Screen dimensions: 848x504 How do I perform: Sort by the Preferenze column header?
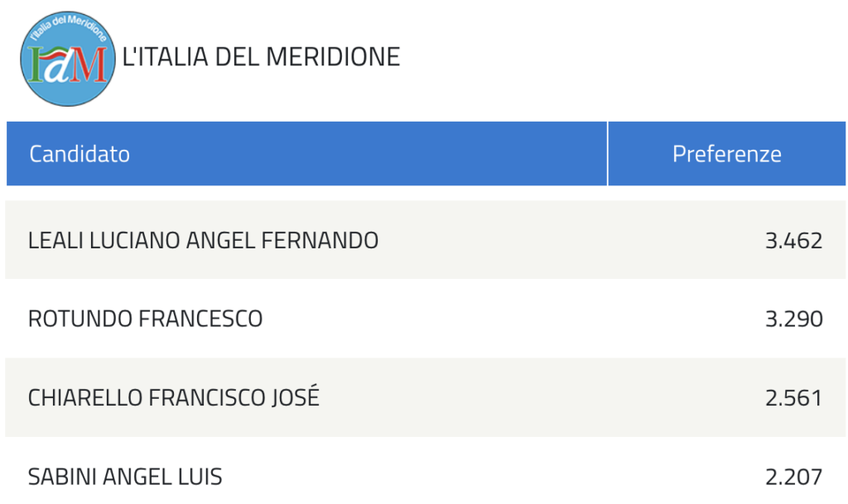tap(727, 154)
